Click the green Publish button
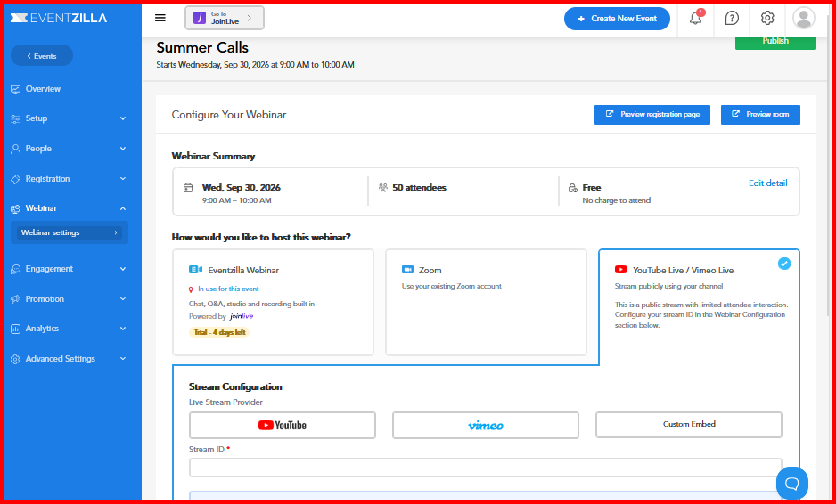Image resolution: width=836 pixels, height=504 pixels. pos(775,43)
